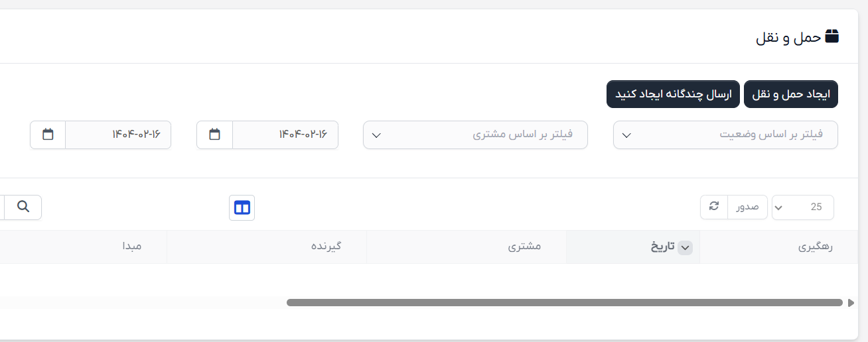Toggle the blue column visibility icon
868x342 pixels.
coord(242,207)
